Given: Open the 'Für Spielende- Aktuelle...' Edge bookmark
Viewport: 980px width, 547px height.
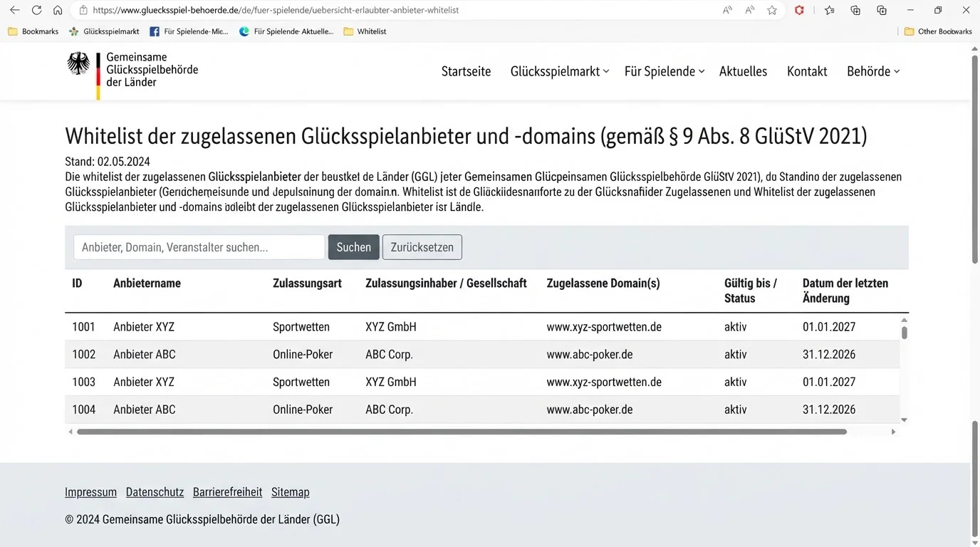Looking at the screenshot, I should click(286, 31).
